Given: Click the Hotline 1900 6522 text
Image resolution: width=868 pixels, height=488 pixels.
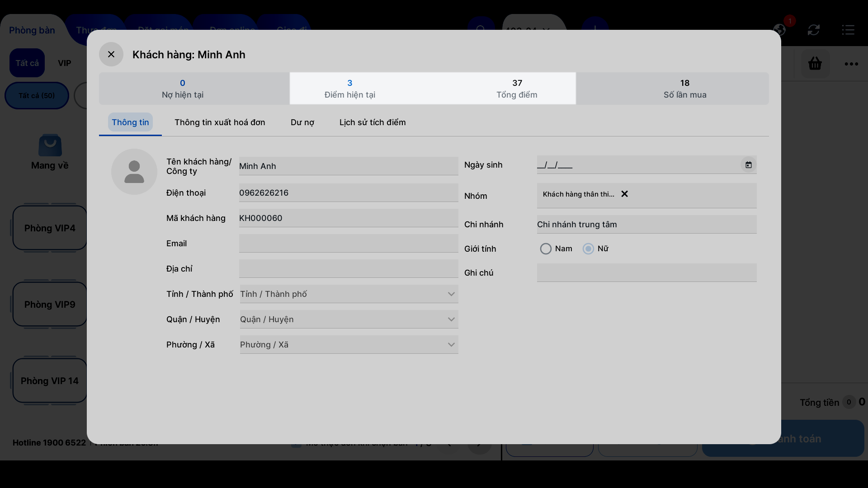Looking at the screenshot, I should (x=49, y=443).
